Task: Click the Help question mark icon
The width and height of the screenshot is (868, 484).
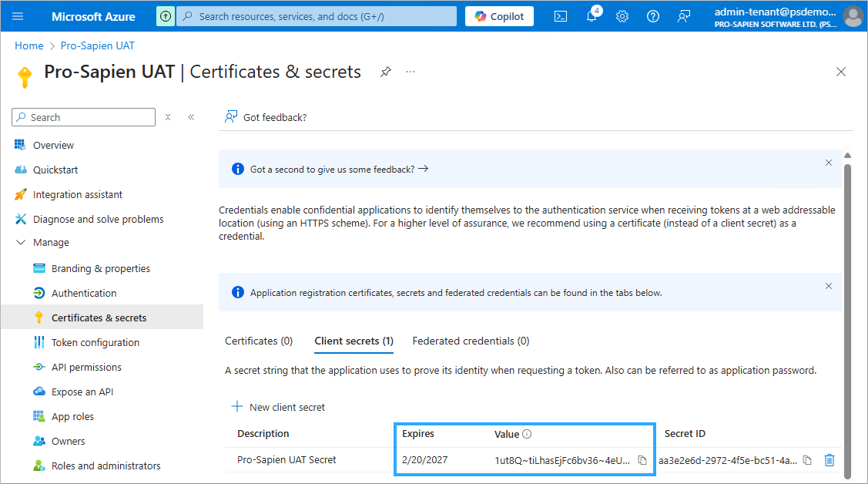Action: (x=653, y=16)
